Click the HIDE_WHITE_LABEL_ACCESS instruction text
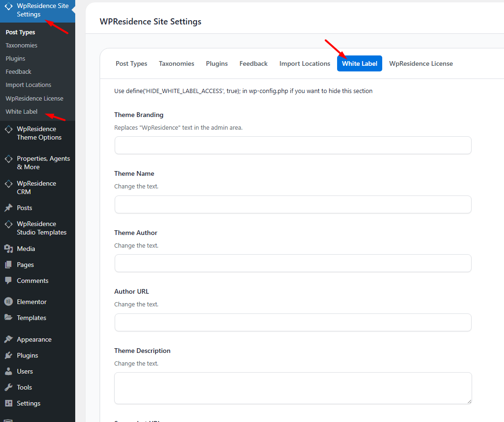Screen dimensions: 504x422 click(244, 91)
